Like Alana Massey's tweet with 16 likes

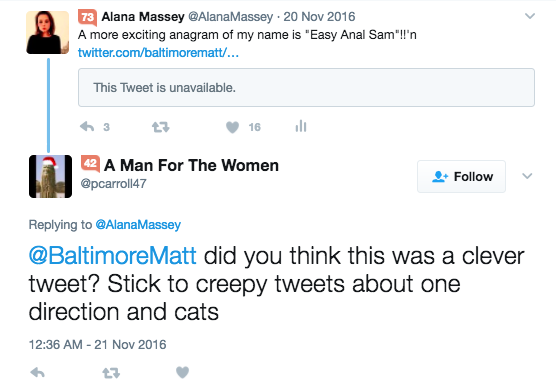coord(233,127)
